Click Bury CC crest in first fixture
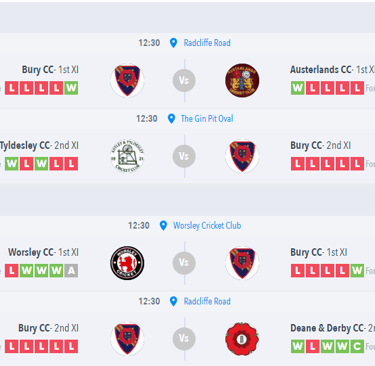The image size is (375, 366). pyautogui.click(x=127, y=80)
